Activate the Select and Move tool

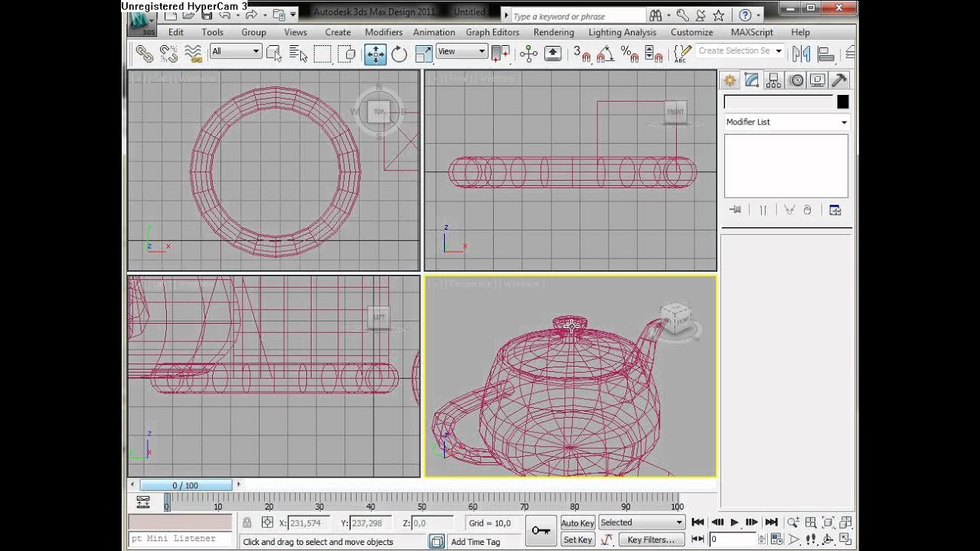click(375, 53)
